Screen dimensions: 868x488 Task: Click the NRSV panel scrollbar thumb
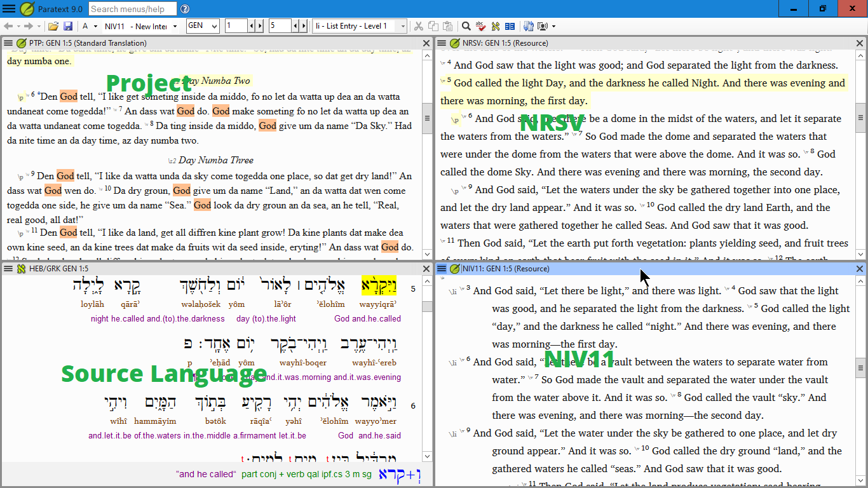860,118
